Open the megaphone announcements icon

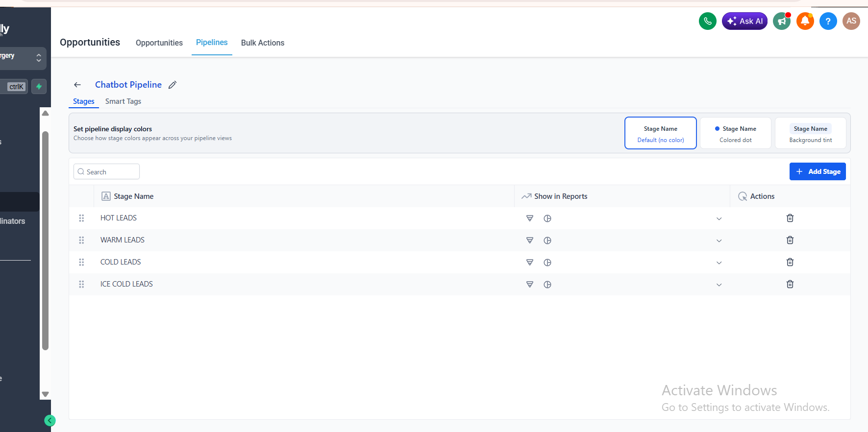[782, 21]
